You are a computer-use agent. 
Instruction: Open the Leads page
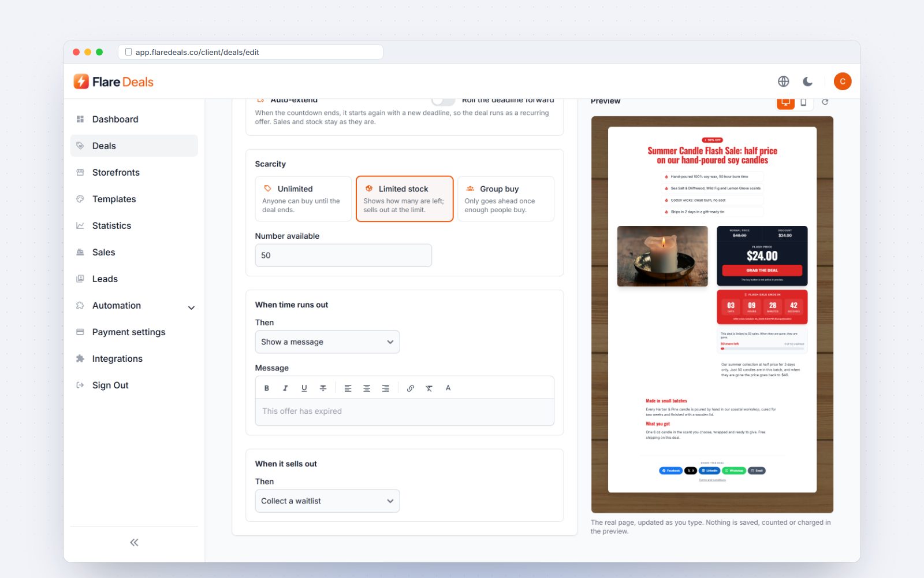click(134, 279)
